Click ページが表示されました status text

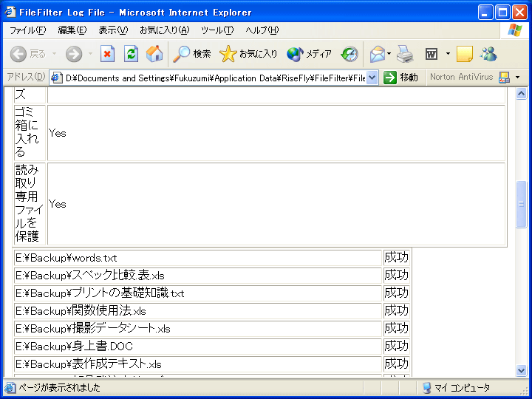coord(59,387)
